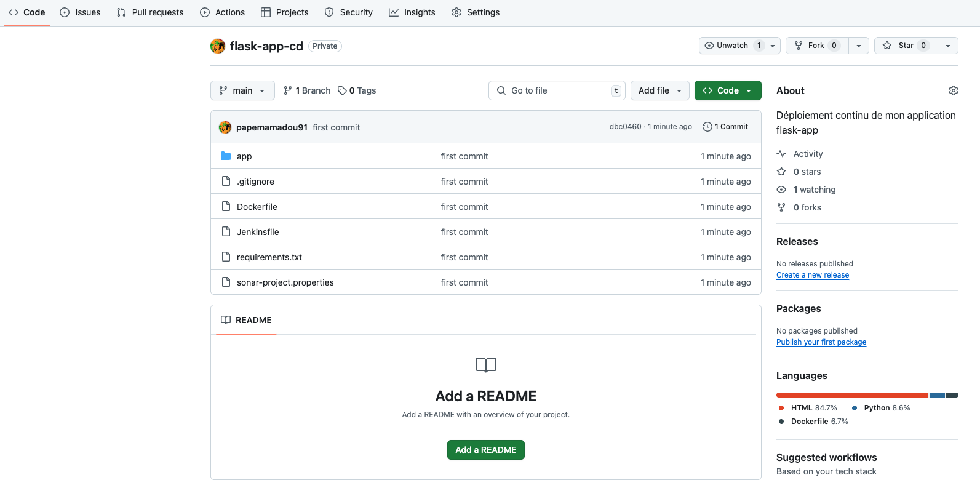Switch to the Pull requests tab
This screenshot has height=480, width=980.
[x=150, y=12]
